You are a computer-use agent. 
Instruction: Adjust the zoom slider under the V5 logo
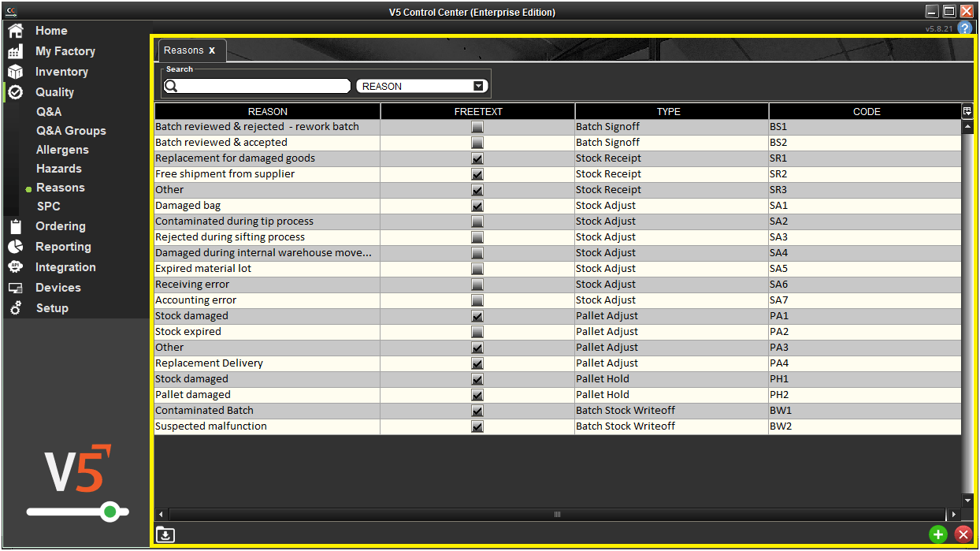(110, 512)
